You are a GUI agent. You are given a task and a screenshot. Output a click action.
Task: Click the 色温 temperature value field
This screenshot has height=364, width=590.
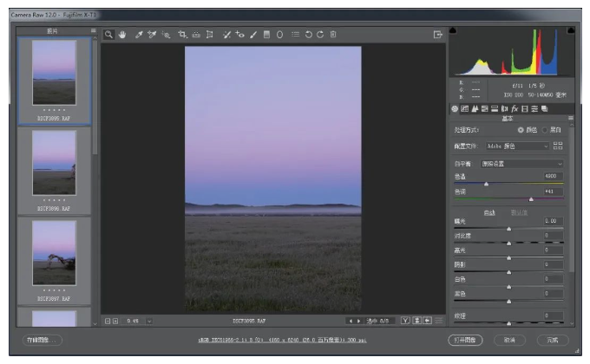tap(554, 176)
